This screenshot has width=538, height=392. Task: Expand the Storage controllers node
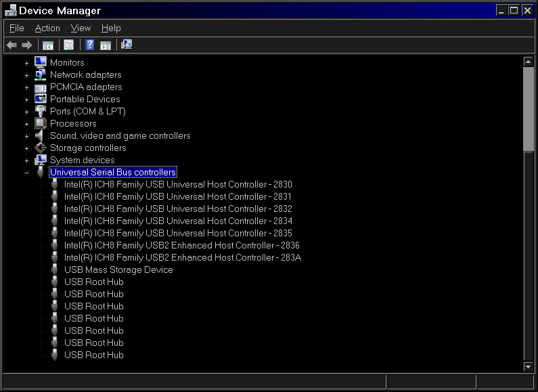pyautogui.click(x=27, y=148)
